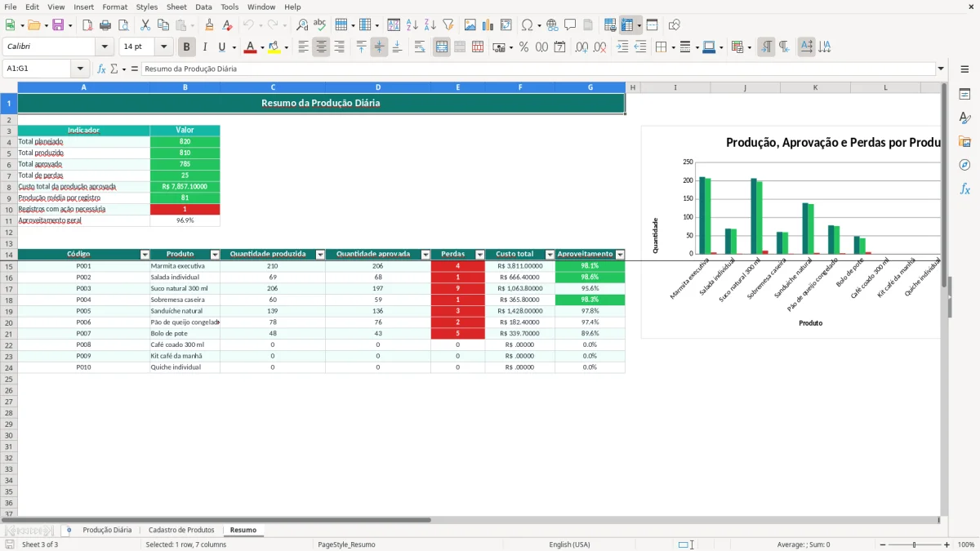Open the font color dropdown arrow
The width and height of the screenshot is (980, 551).
click(x=261, y=47)
